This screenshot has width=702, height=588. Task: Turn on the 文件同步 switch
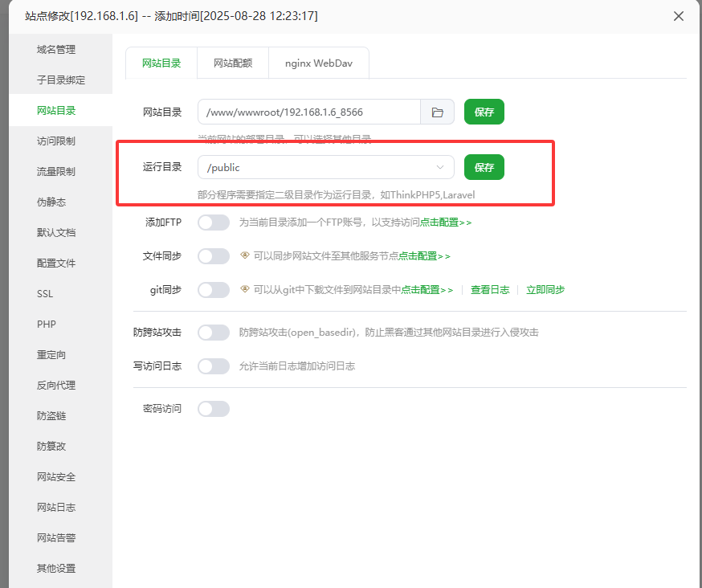point(214,256)
